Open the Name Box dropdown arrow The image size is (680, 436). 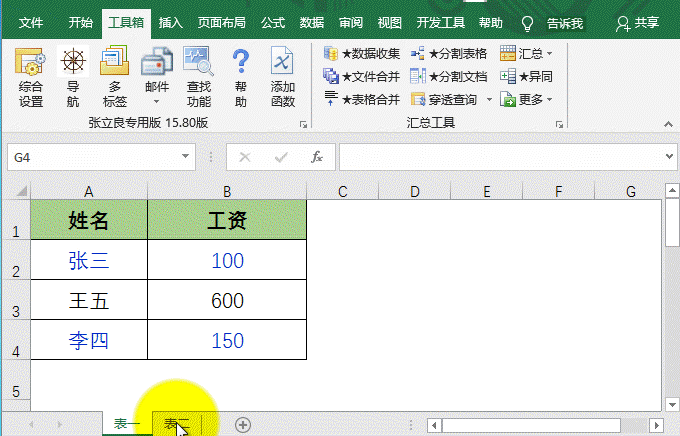tap(186, 157)
